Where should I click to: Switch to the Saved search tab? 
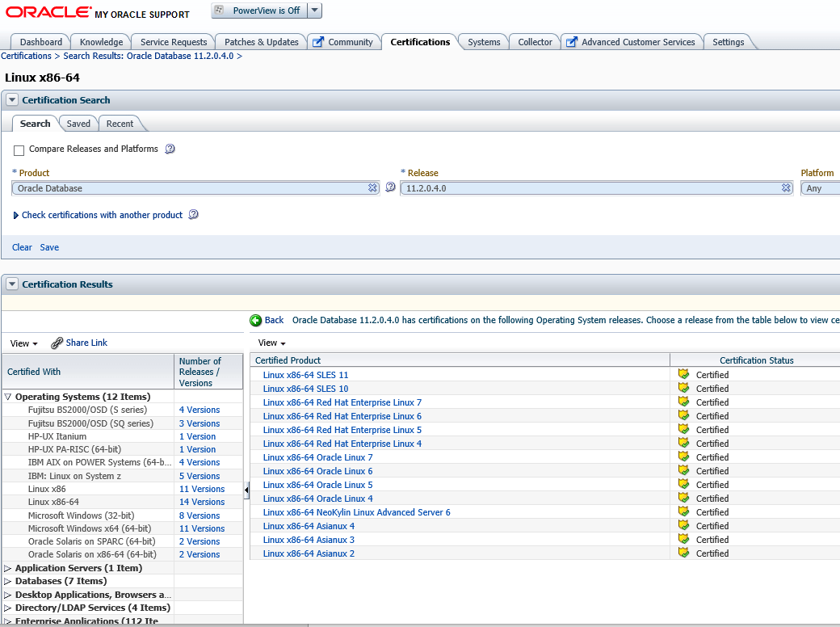point(78,124)
